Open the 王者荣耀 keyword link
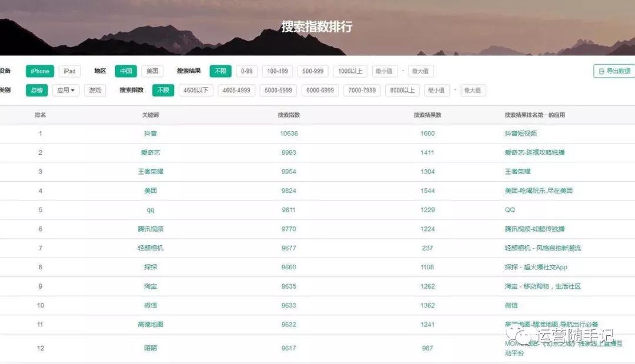Viewport: 635px width, 364px height. pyautogui.click(x=151, y=172)
